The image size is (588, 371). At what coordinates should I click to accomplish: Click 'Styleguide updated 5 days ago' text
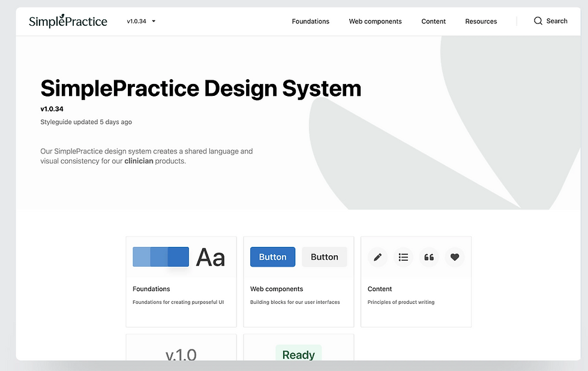point(86,122)
